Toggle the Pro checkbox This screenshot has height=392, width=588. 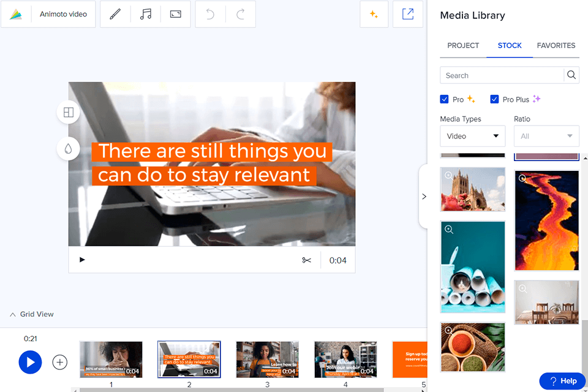445,99
